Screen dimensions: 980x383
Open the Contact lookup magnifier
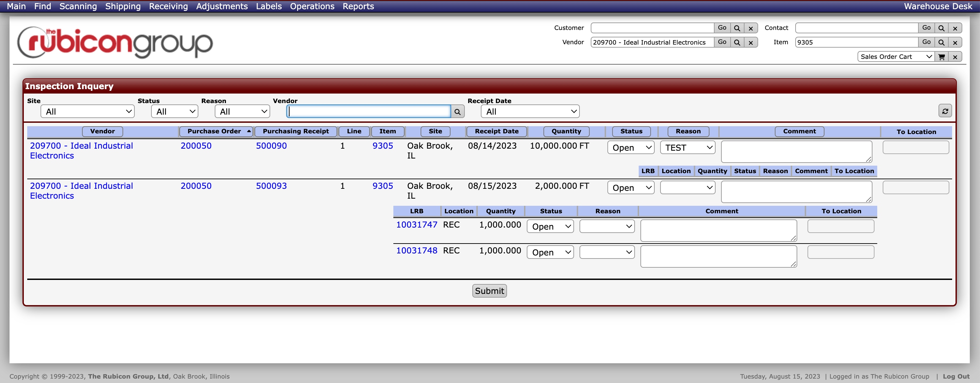point(941,28)
